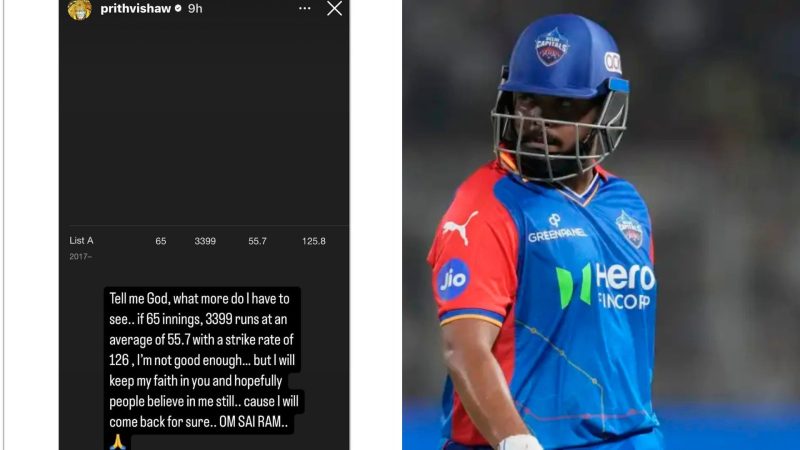This screenshot has height=450, width=800.
Task: Click the Greenpanel logo on the jersey
Action: 557,229
